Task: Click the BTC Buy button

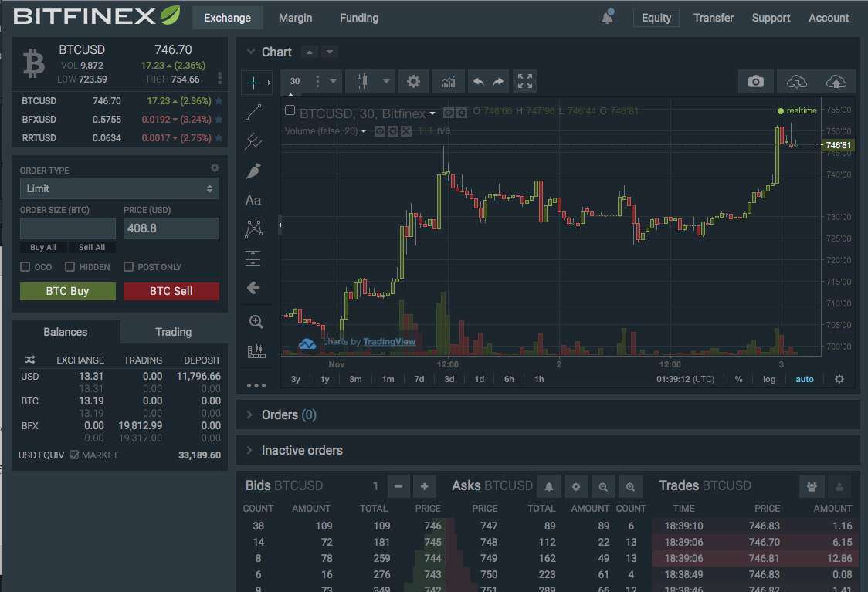Action: tap(67, 291)
